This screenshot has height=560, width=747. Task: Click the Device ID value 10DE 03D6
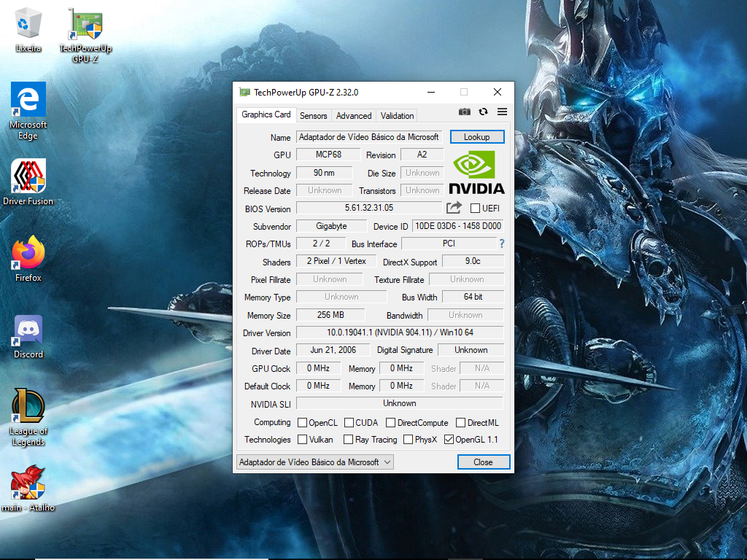(x=458, y=226)
